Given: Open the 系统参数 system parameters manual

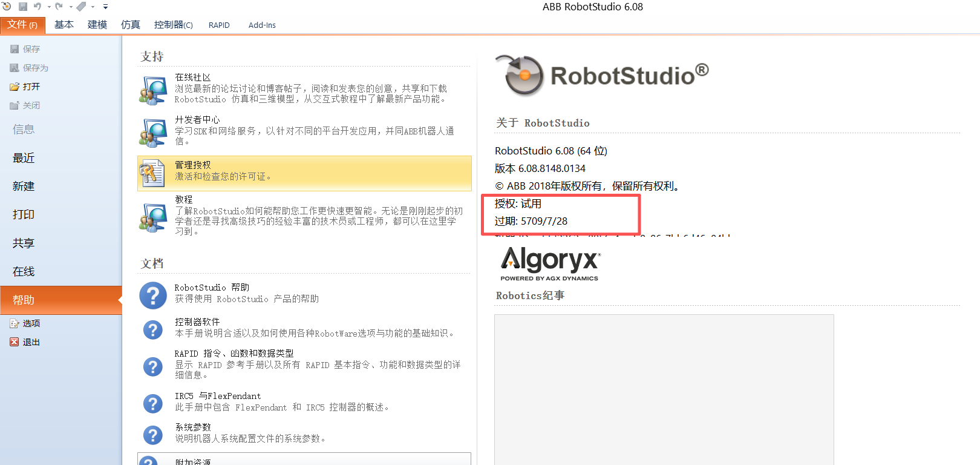Looking at the screenshot, I should coord(304,433).
